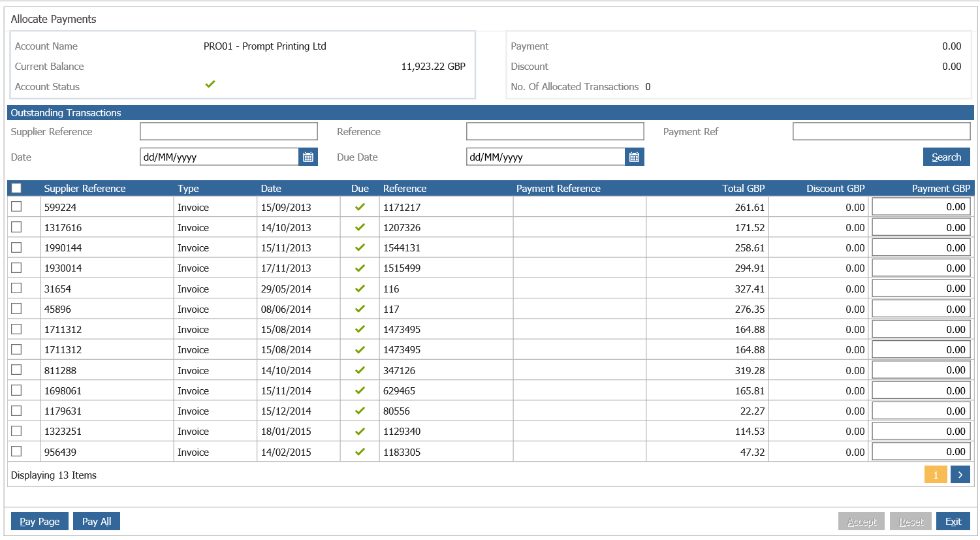Click the Due tick icon for invoice 1990144
980x540 pixels.
(360, 247)
